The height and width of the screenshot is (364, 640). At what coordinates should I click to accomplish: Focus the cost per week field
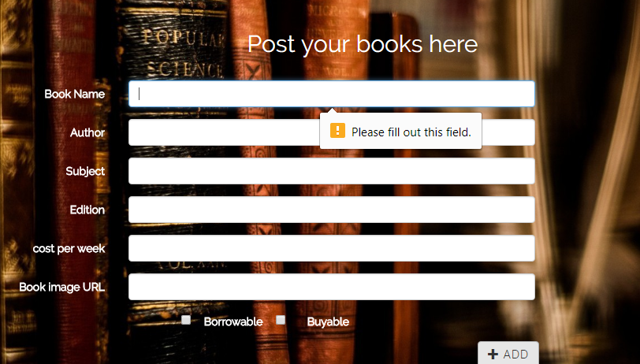[331, 248]
